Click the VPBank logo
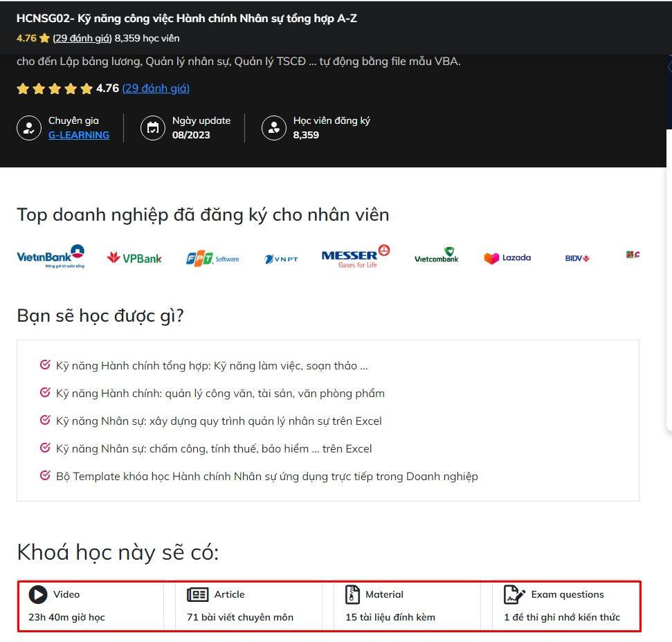The width and height of the screenshot is (672, 642). (134, 258)
